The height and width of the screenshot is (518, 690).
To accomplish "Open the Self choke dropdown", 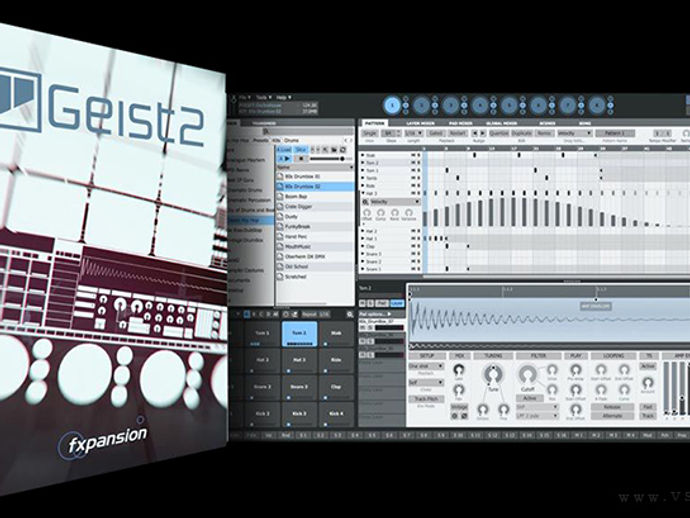I will (426, 382).
